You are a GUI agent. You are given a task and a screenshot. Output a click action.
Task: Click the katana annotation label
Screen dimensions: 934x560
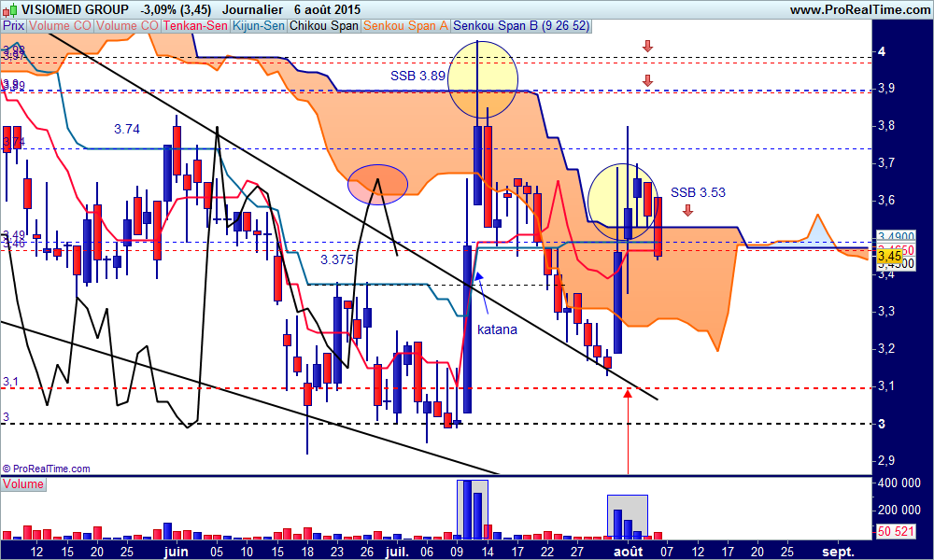coord(497,329)
